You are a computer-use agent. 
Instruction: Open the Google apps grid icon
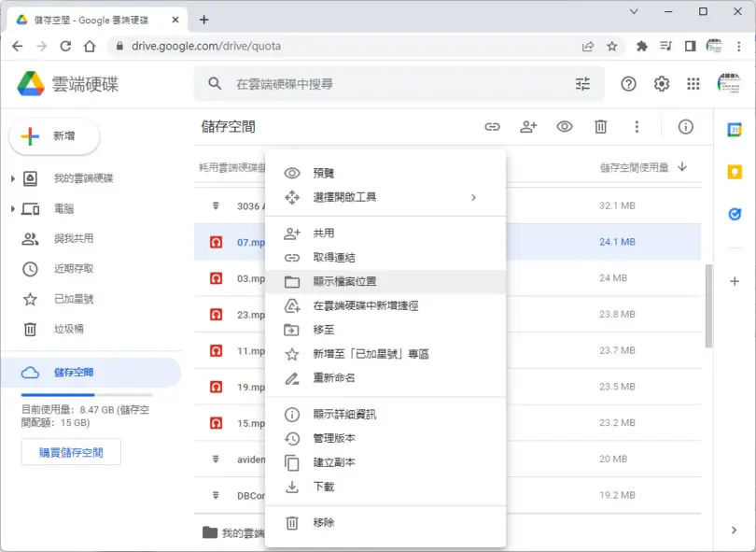click(693, 84)
